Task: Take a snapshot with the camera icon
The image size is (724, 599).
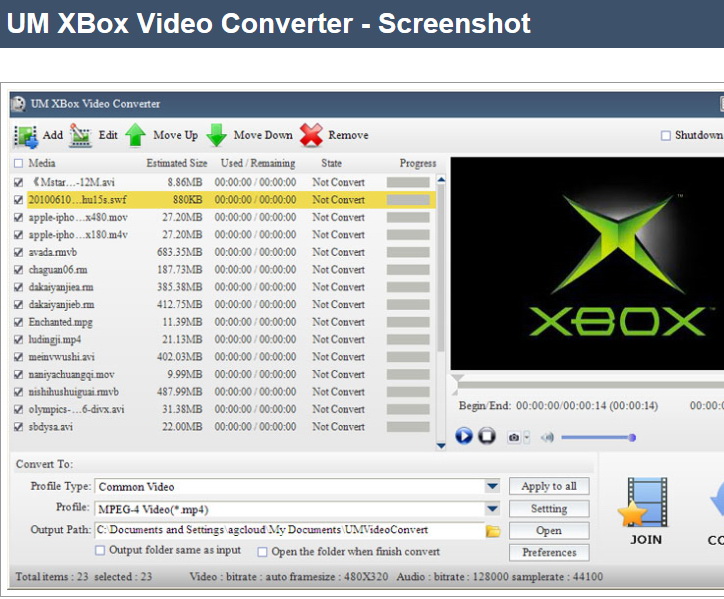Action: (514, 437)
